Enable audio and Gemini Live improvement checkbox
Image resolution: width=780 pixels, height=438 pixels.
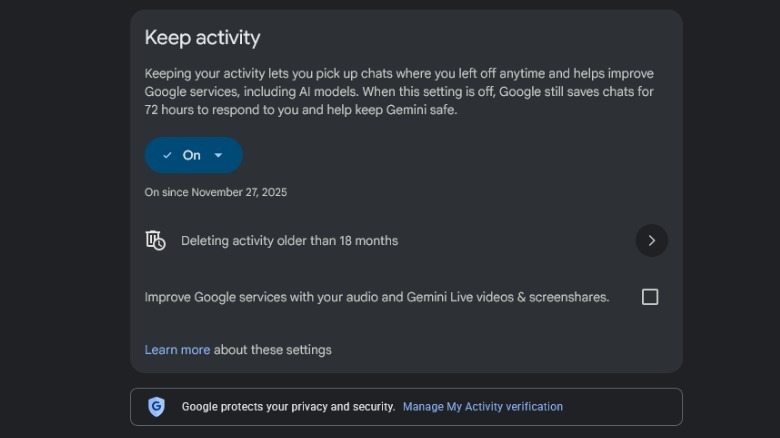pyautogui.click(x=650, y=297)
